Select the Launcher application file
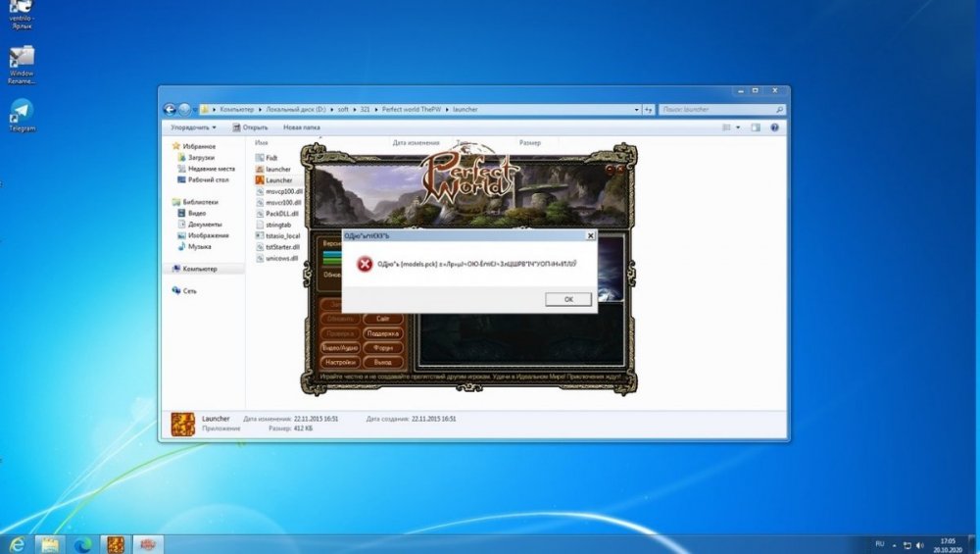The image size is (980, 554). (x=278, y=180)
